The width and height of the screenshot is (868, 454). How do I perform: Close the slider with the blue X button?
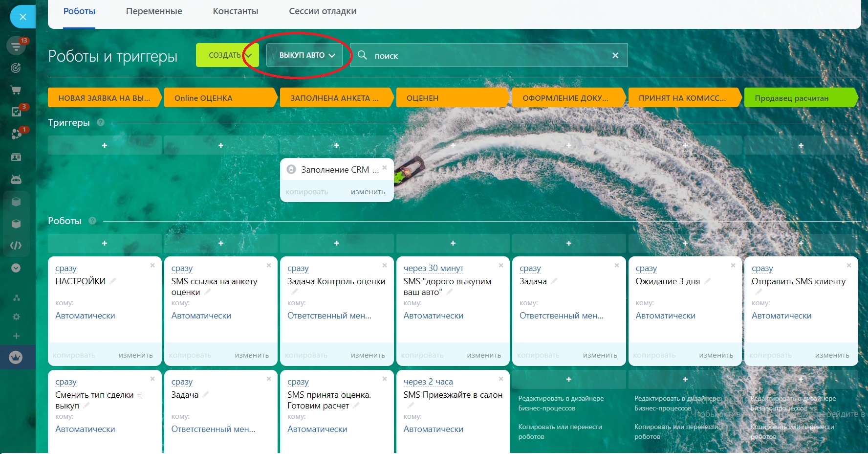(22, 17)
